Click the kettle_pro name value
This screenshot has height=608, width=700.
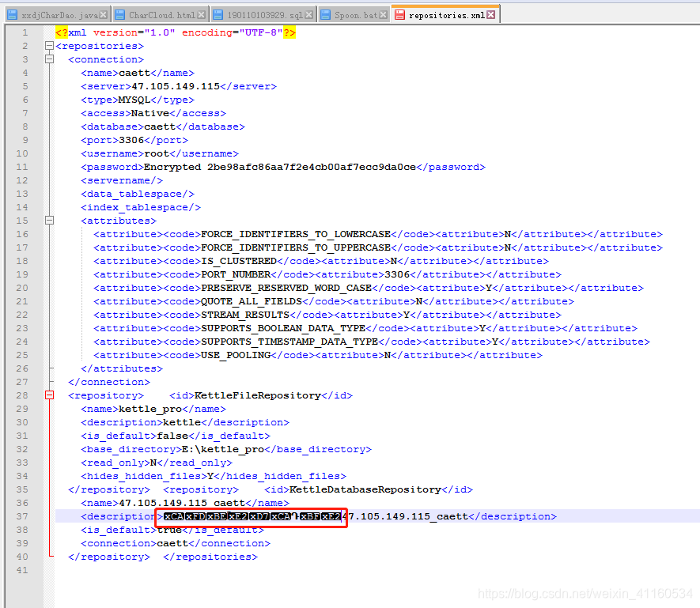point(150,409)
